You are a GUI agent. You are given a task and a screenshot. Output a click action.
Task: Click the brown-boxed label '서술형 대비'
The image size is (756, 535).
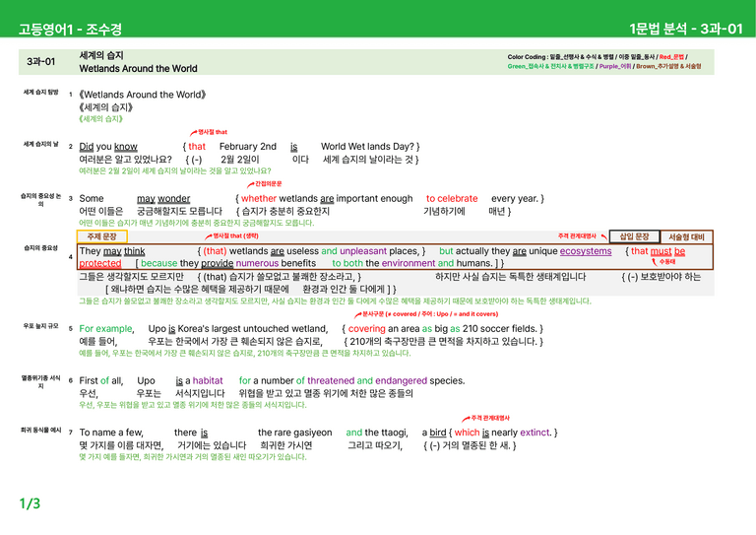[x=686, y=236]
